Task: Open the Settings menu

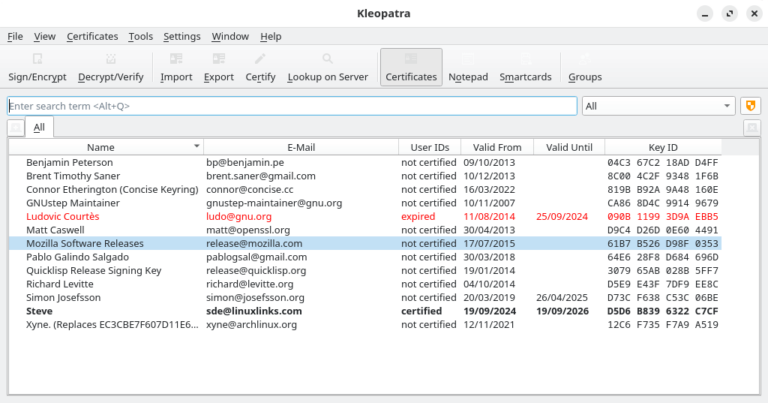Action: point(182,36)
